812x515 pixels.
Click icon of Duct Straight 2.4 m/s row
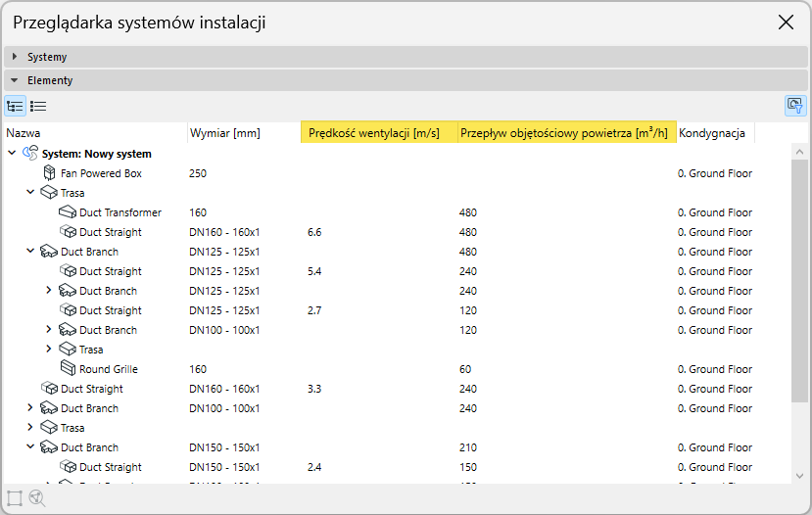click(68, 466)
